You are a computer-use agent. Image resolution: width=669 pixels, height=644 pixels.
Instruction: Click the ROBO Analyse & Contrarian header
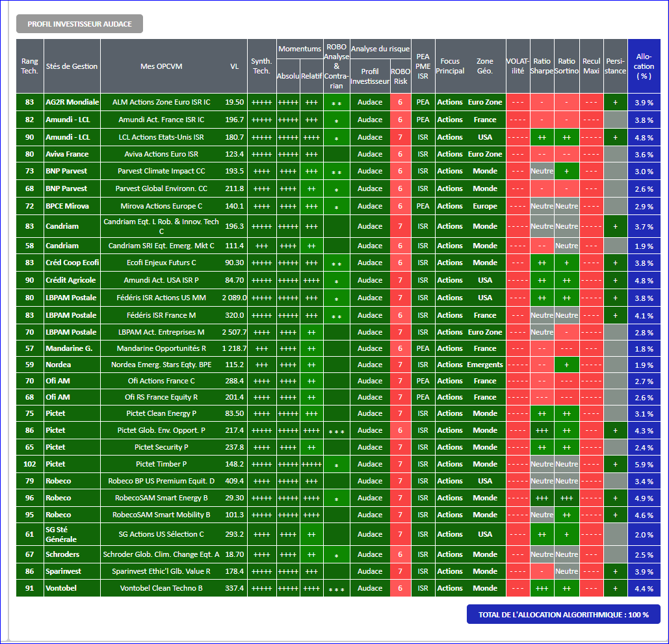tap(336, 66)
